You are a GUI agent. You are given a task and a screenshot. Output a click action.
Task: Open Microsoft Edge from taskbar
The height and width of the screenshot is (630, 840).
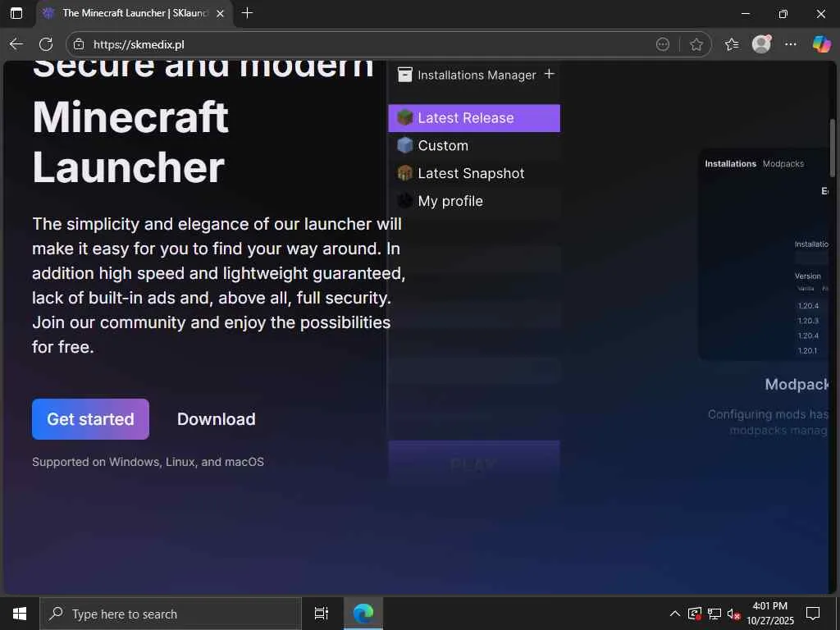[363, 614]
